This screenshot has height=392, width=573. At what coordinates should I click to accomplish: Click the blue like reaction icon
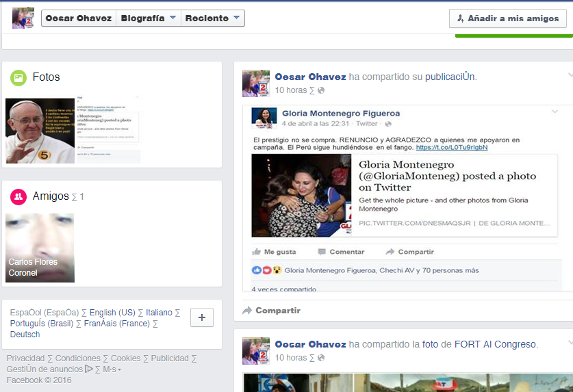coord(257,270)
